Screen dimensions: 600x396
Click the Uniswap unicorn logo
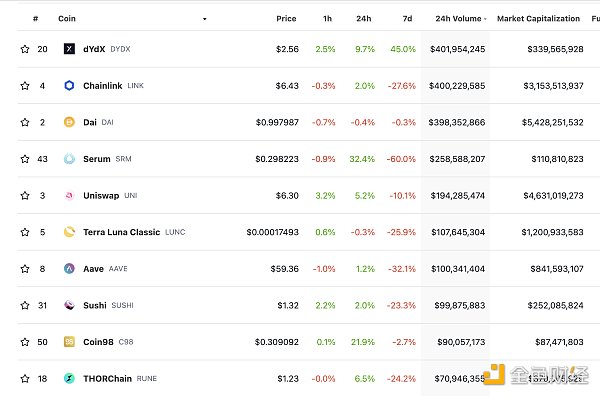click(69, 196)
